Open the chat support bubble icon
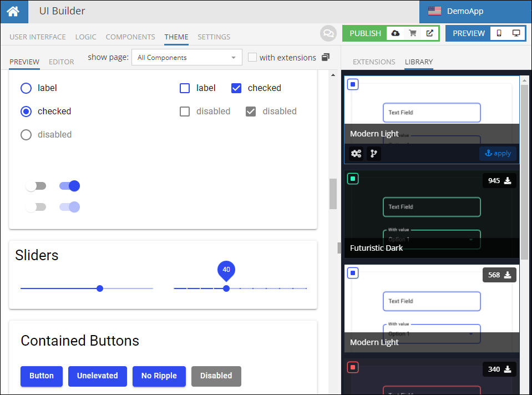The height and width of the screenshot is (395, 532). [328, 33]
